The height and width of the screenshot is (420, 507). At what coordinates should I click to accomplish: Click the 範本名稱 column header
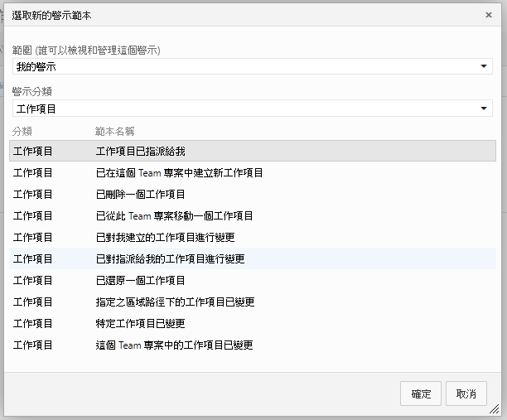coord(115,131)
